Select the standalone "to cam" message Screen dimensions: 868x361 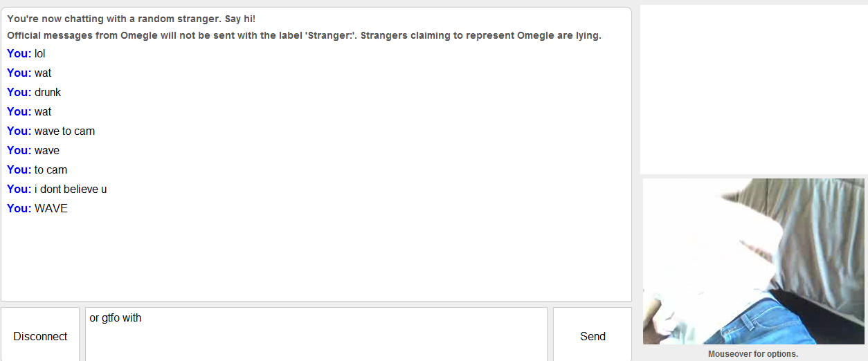[x=51, y=169]
